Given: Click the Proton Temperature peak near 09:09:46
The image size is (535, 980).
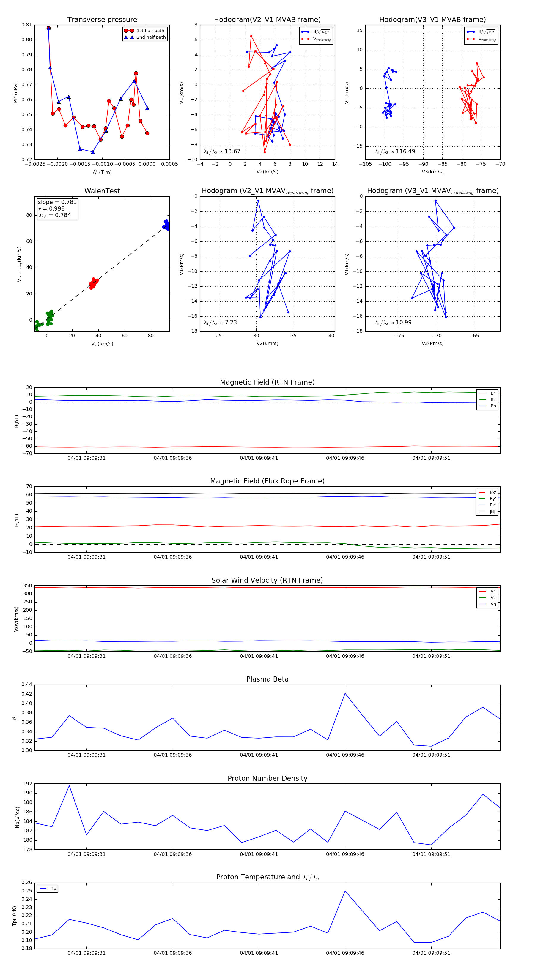Looking at the screenshot, I should pos(345,891).
